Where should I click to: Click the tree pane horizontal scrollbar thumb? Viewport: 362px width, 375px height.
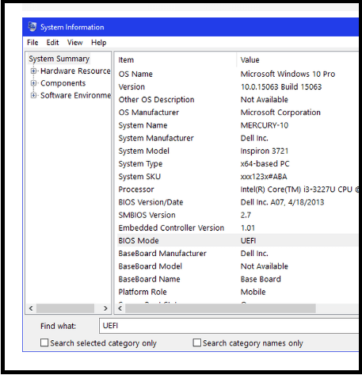click(65, 308)
